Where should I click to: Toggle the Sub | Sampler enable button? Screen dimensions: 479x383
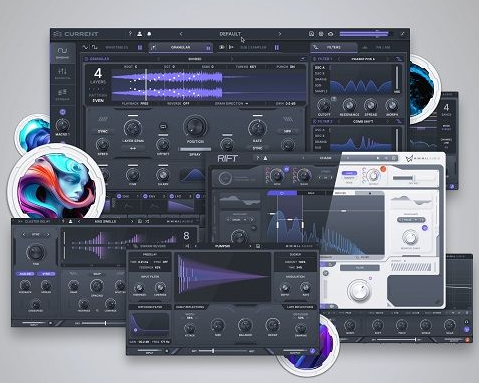pos(276,48)
